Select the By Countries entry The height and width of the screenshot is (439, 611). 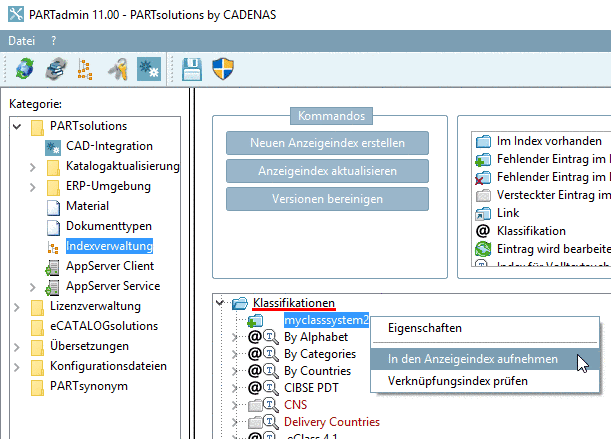318,371
